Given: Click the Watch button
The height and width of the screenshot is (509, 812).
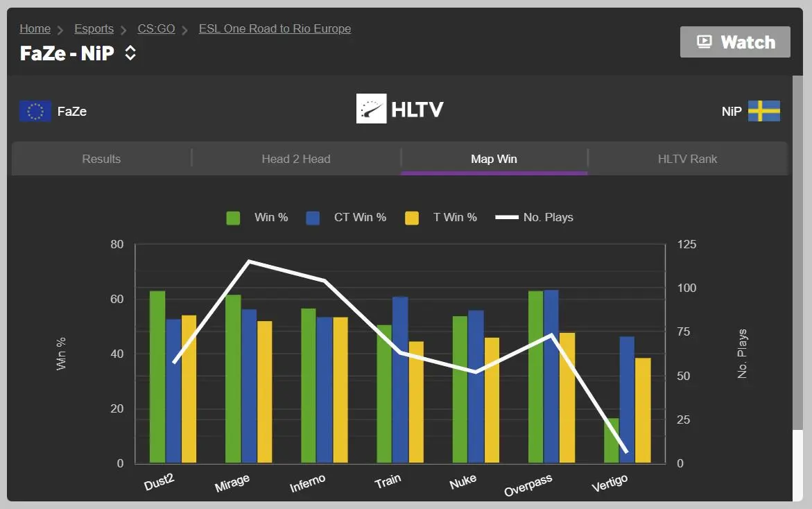Looking at the screenshot, I should [x=735, y=42].
